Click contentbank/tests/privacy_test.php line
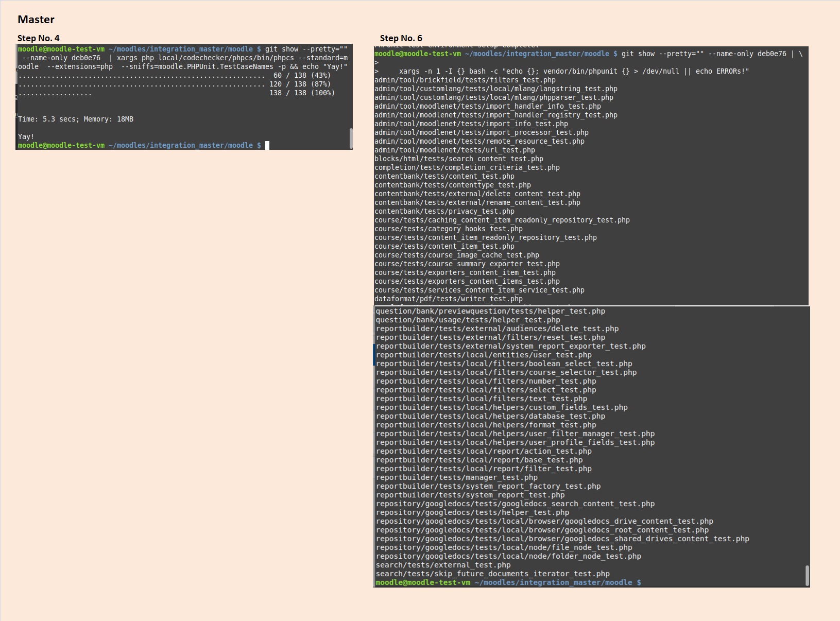Viewport: 840px width, 621px height. [444, 211]
